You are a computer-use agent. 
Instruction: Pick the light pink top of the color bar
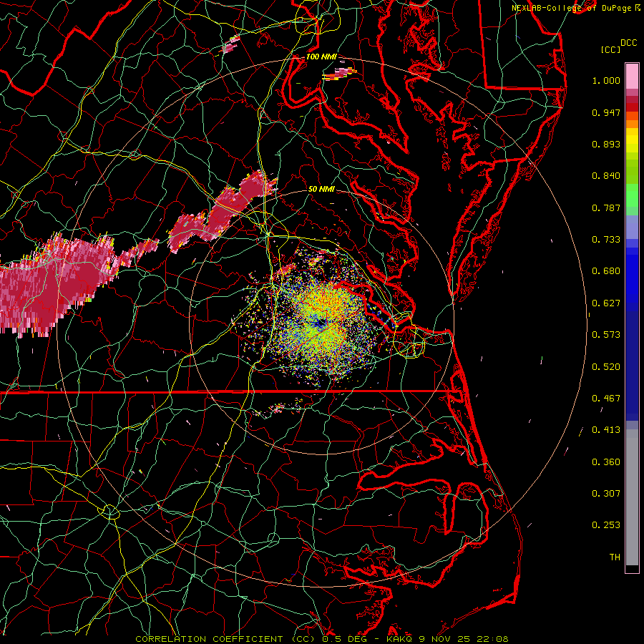point(632,77)
